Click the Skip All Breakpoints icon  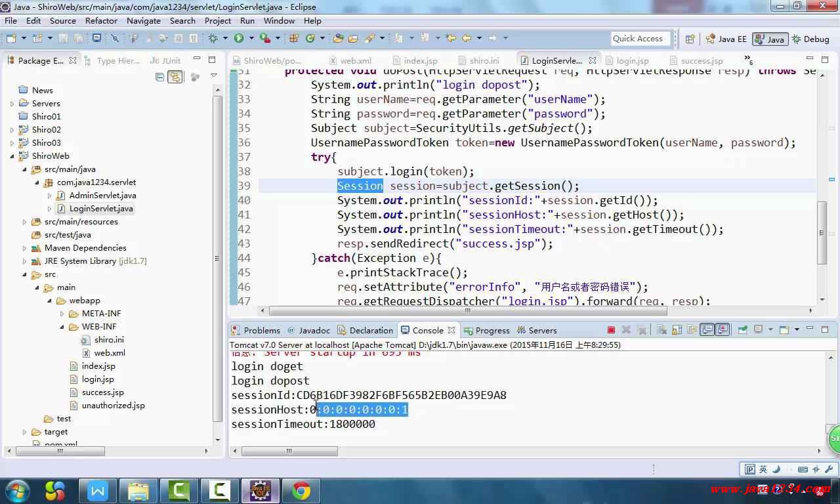point(114,38)
